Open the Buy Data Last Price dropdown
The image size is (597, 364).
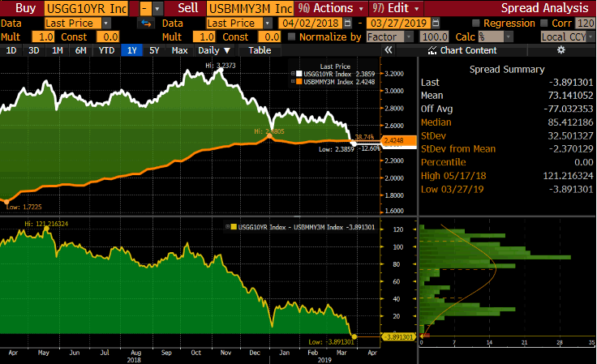tap(105, 24)
